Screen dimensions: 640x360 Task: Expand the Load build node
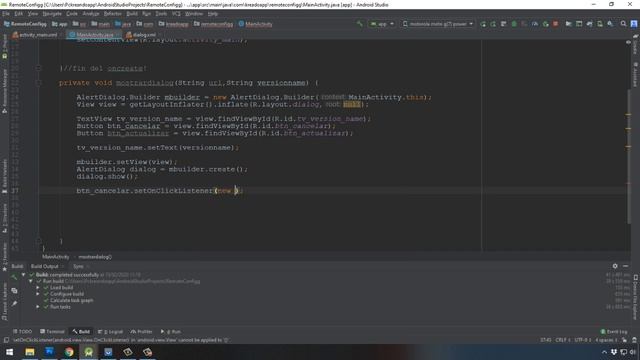coord(38,287)
